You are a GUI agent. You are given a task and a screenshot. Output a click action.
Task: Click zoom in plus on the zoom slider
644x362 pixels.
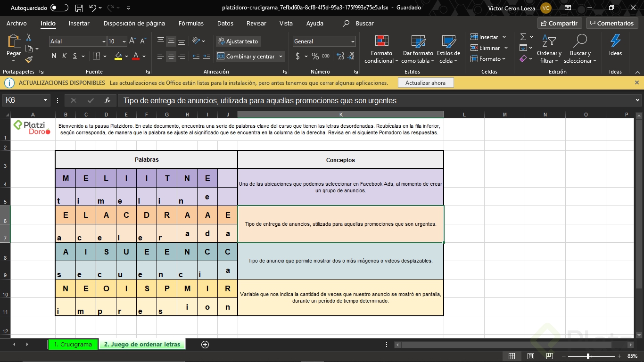pos(619,356)
